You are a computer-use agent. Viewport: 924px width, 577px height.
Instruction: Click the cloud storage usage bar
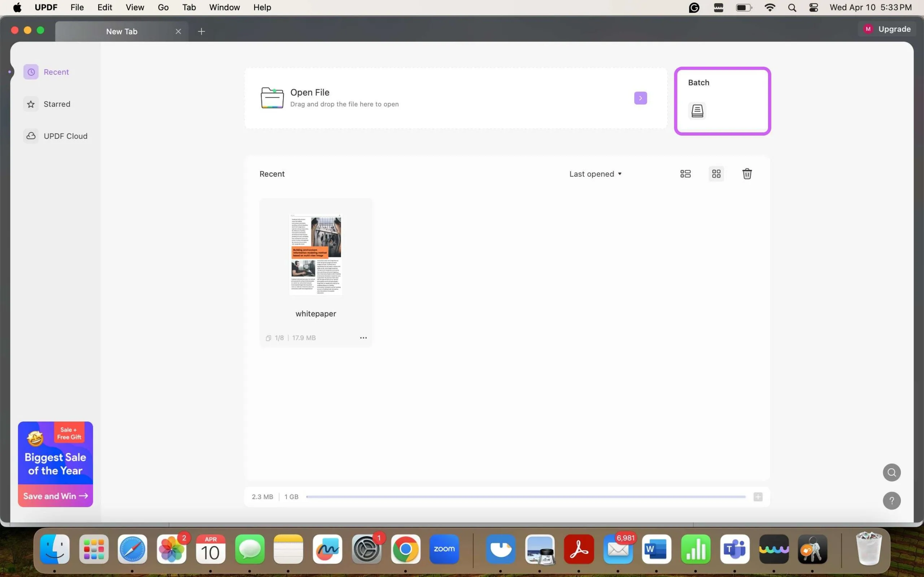526,497
